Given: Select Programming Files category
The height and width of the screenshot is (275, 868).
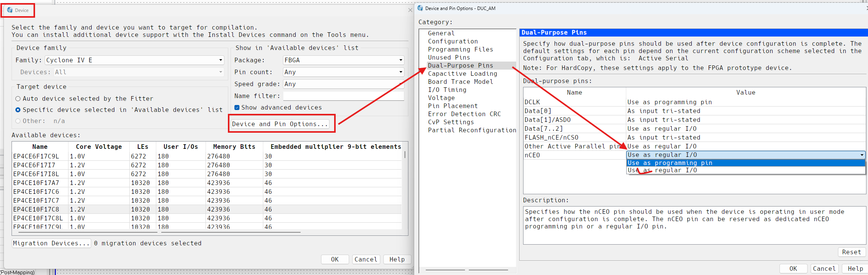Looking at the screenshot, I should click(460, 50).
